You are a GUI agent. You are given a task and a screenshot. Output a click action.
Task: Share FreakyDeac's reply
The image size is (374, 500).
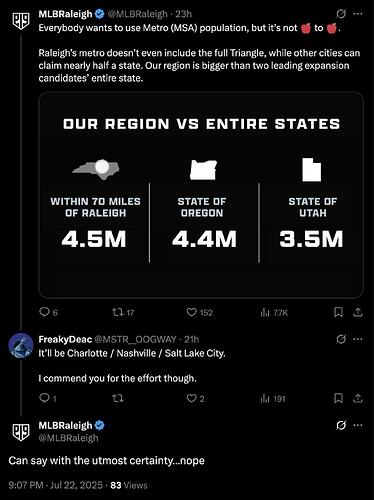358,398
